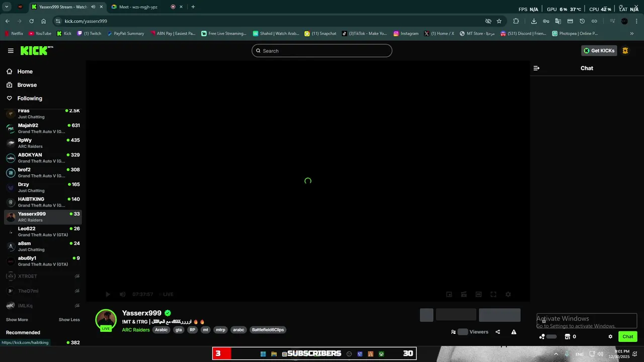The height and width of the screenshot is (362, 644).
Task: Toggle picture-in-picture on the player
Action: click(449, 294)
